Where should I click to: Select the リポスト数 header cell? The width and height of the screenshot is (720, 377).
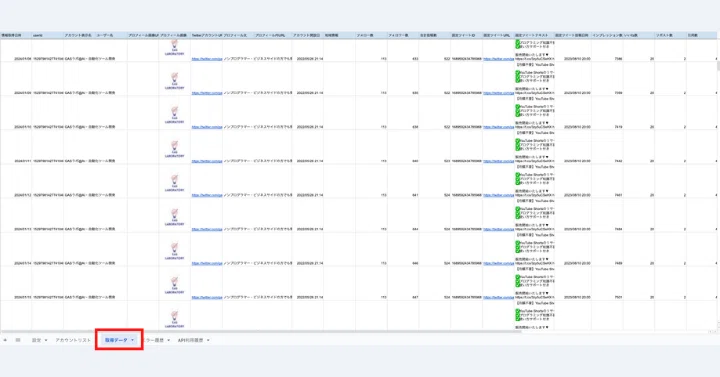[x=670, y=35]
